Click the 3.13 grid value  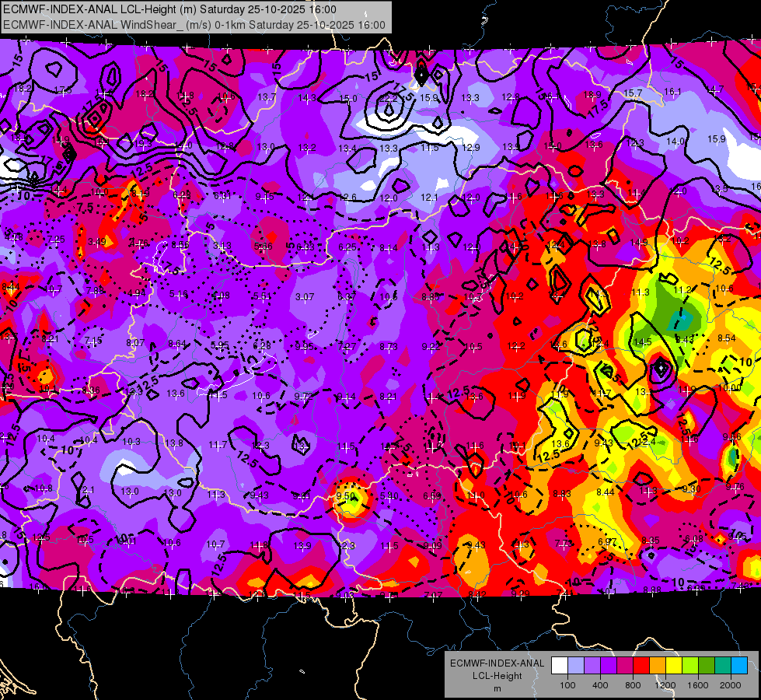(222, 245)
